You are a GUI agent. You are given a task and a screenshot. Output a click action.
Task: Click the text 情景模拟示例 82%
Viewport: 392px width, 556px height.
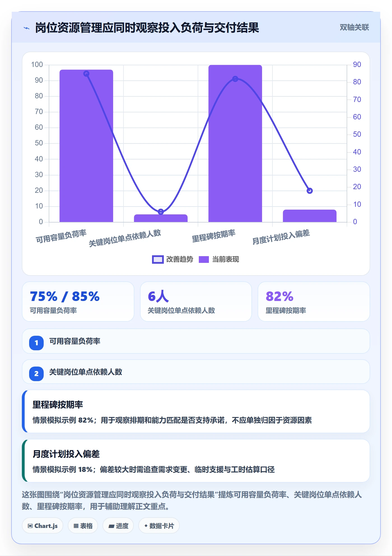pyautogui.click(x=63, y=420)
